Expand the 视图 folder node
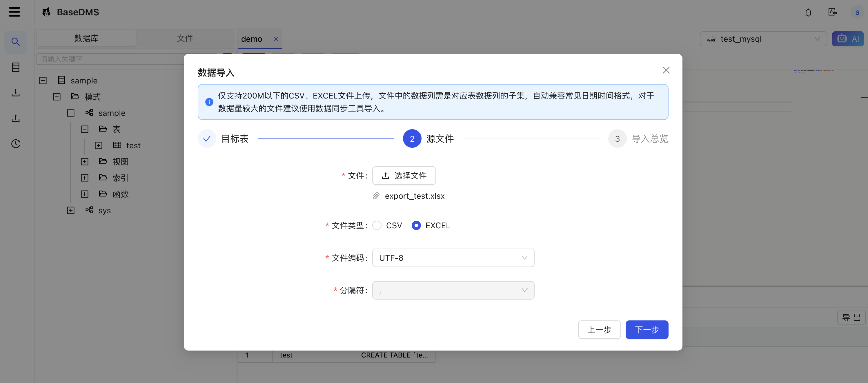 click(85, 161)
